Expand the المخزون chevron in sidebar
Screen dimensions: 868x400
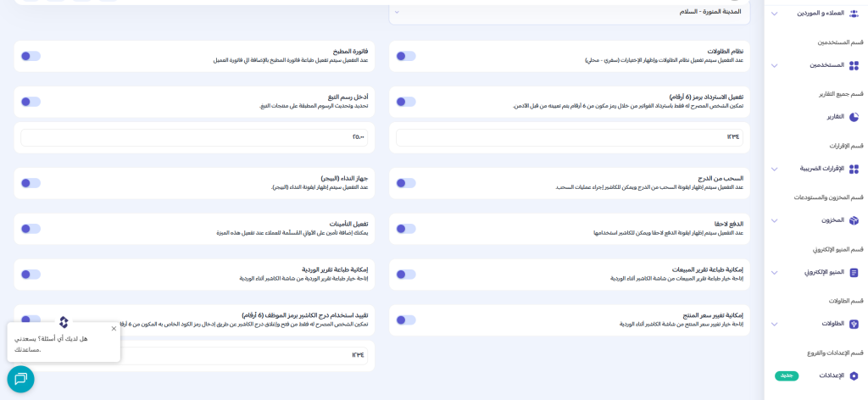pos(775,221)
